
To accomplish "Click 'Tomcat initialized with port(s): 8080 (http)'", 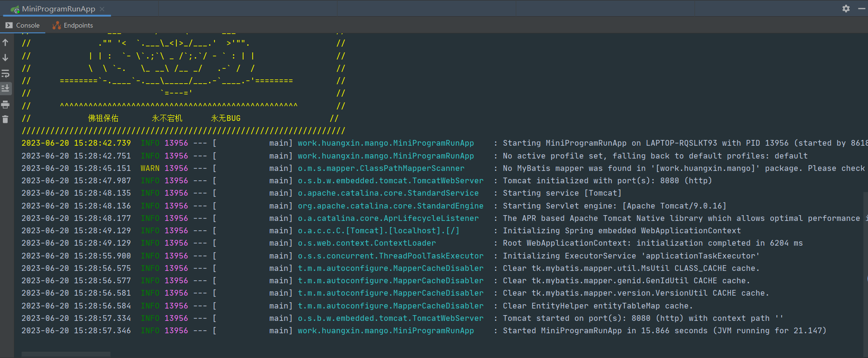I will tap(607, 181).
